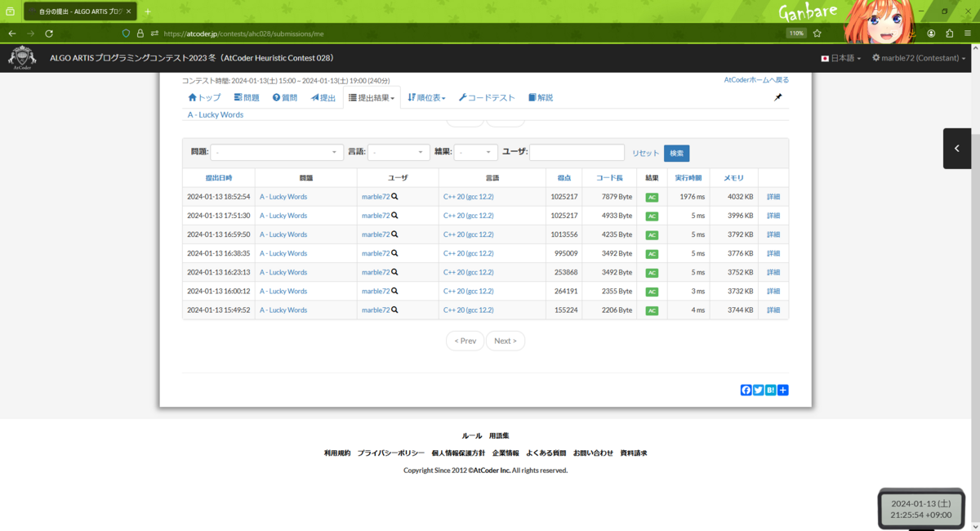This screenshot has width=980, height=531.
Task: Click the AC badge in the 18:52:54 row
Action: coord(652,197)
